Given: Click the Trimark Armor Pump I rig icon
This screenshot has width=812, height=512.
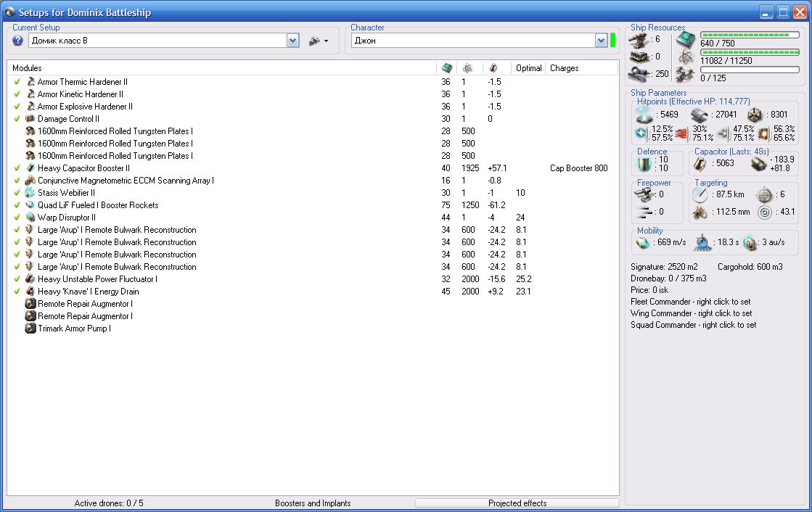Looking at the screenshot, I should pos(30,329).
